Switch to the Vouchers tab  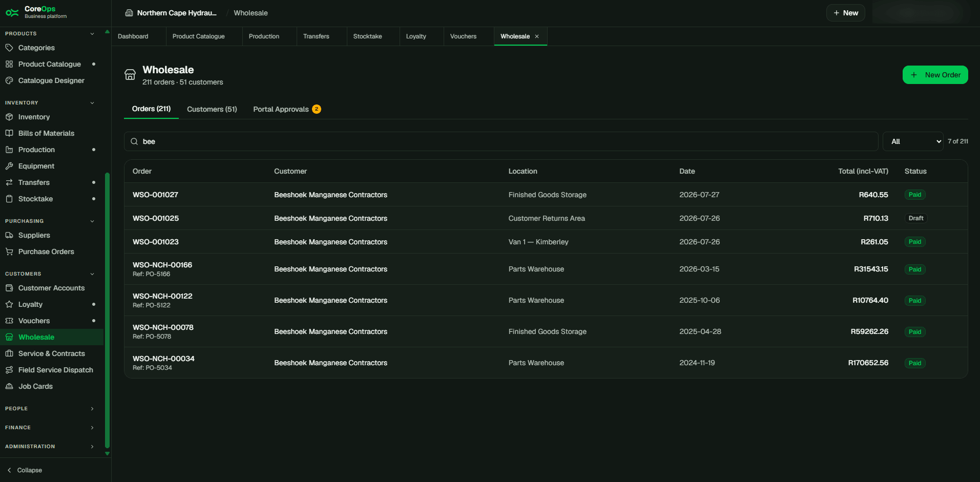click(463, 36)
